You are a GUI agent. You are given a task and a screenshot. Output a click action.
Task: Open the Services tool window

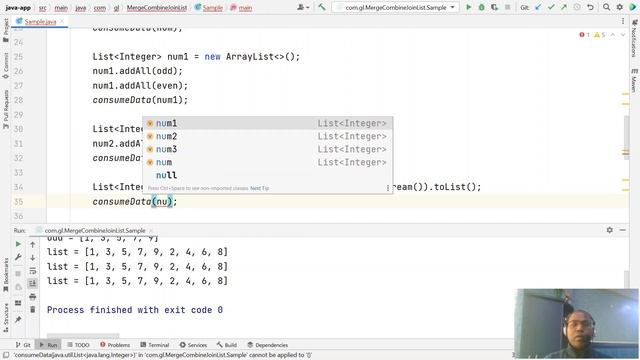coord(193,345)
